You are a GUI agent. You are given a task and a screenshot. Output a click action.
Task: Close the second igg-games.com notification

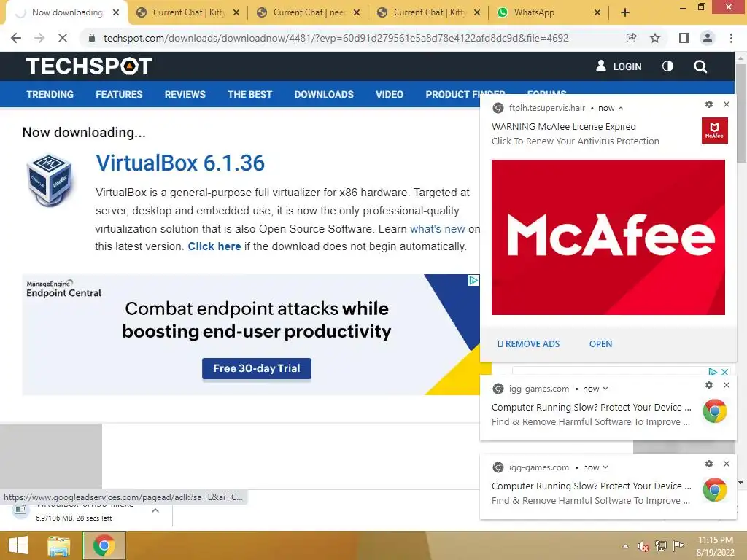click(727, 464)
